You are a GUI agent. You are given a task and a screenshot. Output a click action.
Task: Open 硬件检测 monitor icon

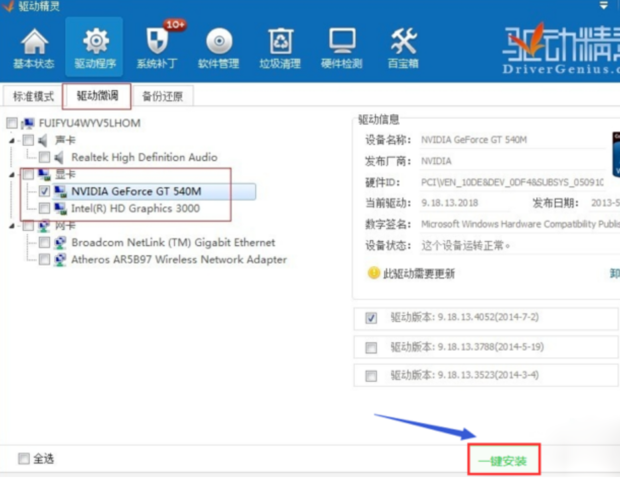tap(342, 41)
